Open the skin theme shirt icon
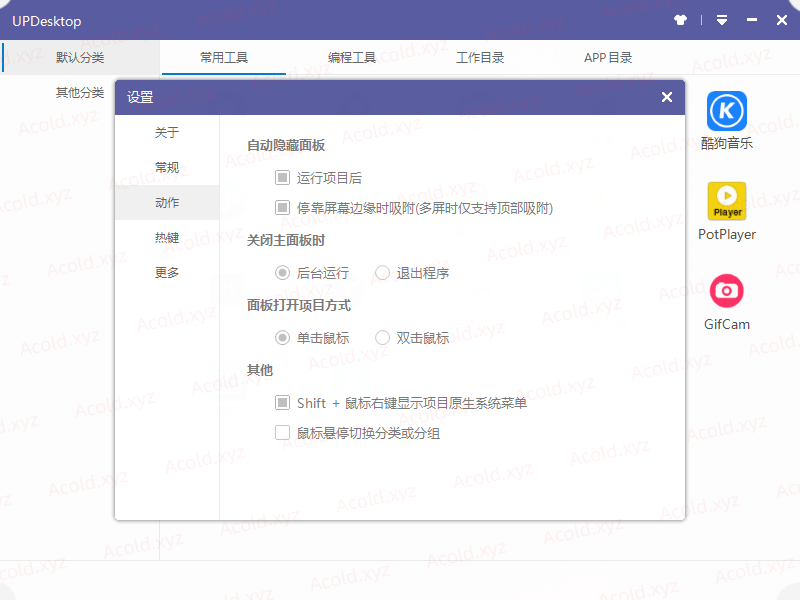Screen dimensions: 800x600 (x=680, y=20)
